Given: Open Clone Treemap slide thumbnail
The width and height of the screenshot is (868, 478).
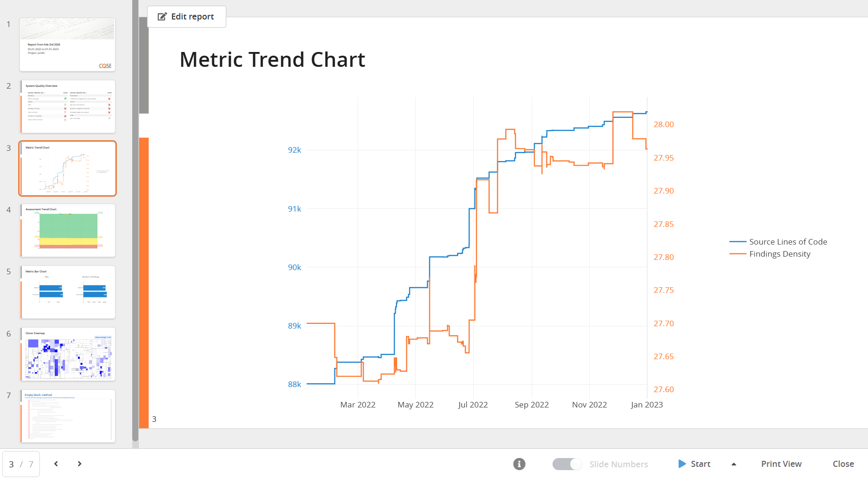Looking at the screenshot, I should click(67, 354).
